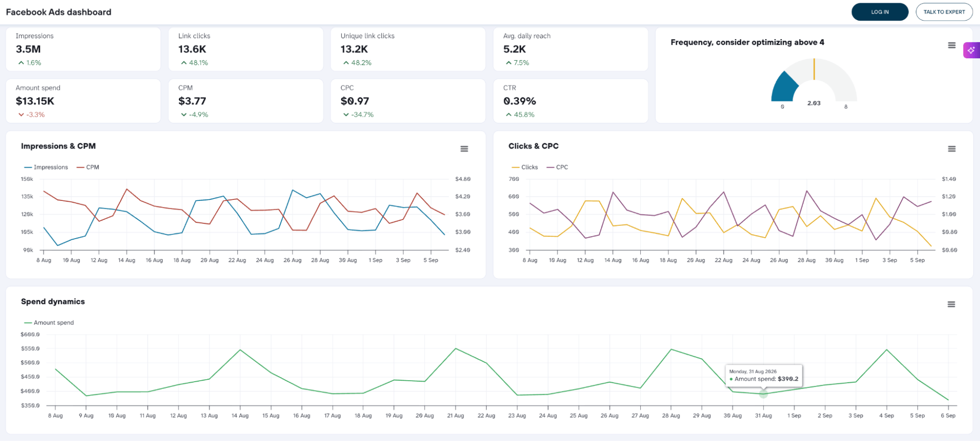Click the 14 Aug label on Spend dynamics axis
Screen dimensions: 980x441
click(240, 416)
